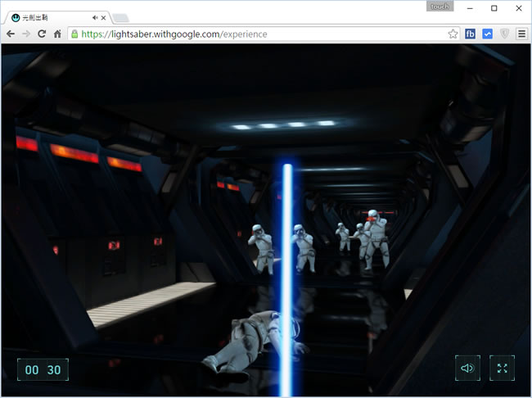Go back to the previous page
532x398 pixels.
[x=11, y=34]
